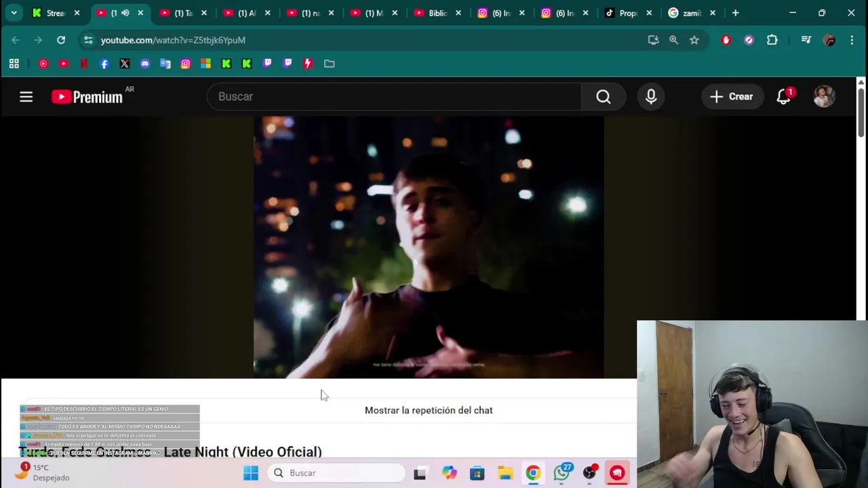Image resolution: width=868 pixels, height=488 pixels.
Task: Click the Late Night video player
Action: pos(429,247)
